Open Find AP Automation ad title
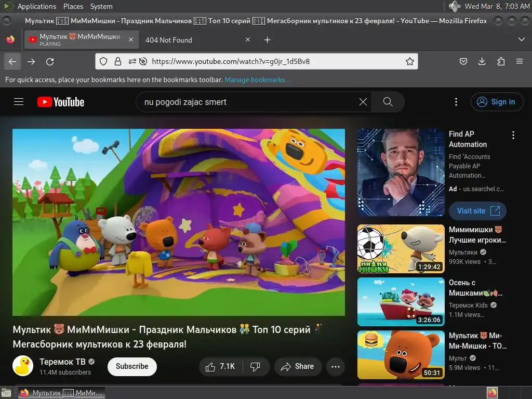 pyautogui.click(x=468, y=139)
